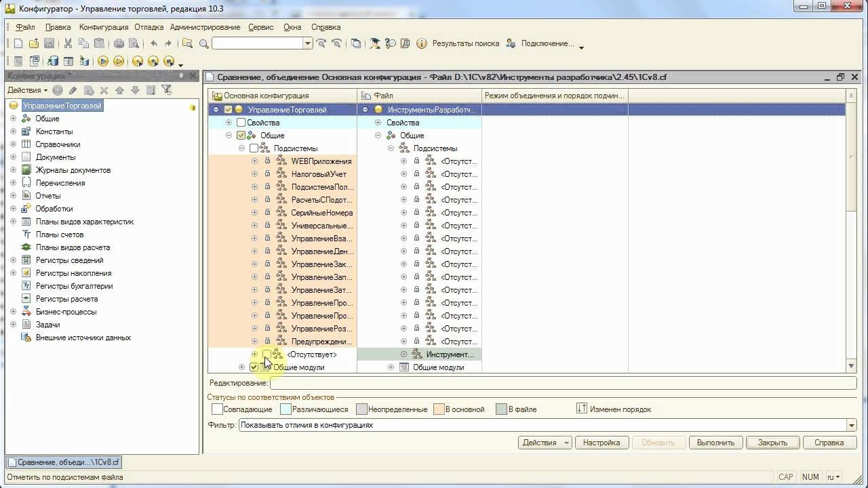Open the Действия dropdown in Конфигурация panel

(27, 90)
